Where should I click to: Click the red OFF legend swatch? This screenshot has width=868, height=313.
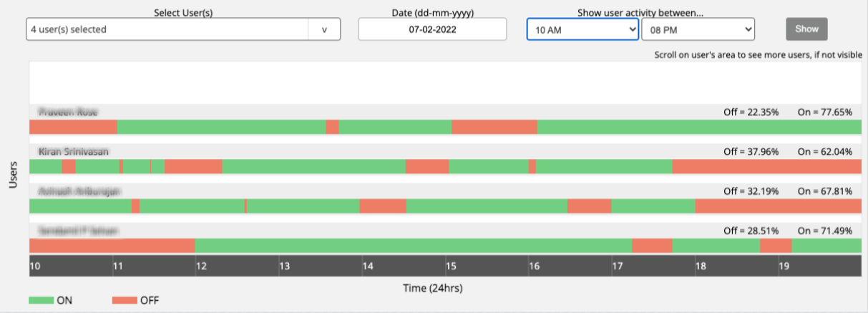125,301
